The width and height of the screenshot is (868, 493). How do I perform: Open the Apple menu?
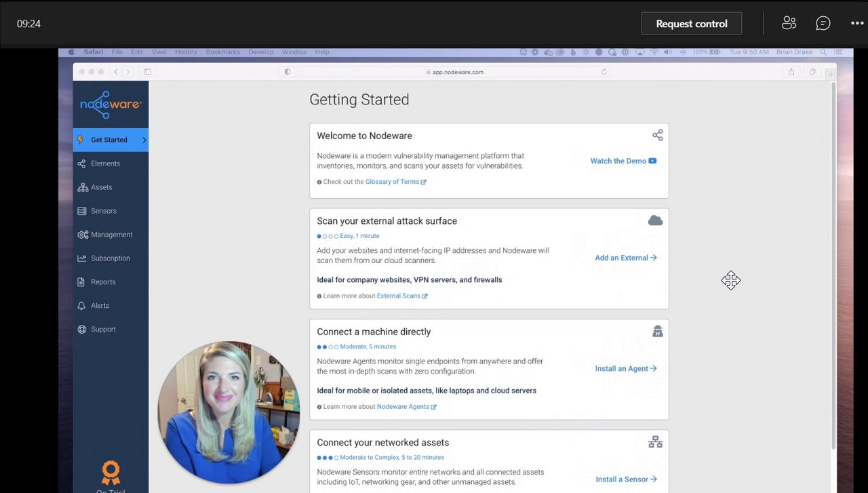70,52
